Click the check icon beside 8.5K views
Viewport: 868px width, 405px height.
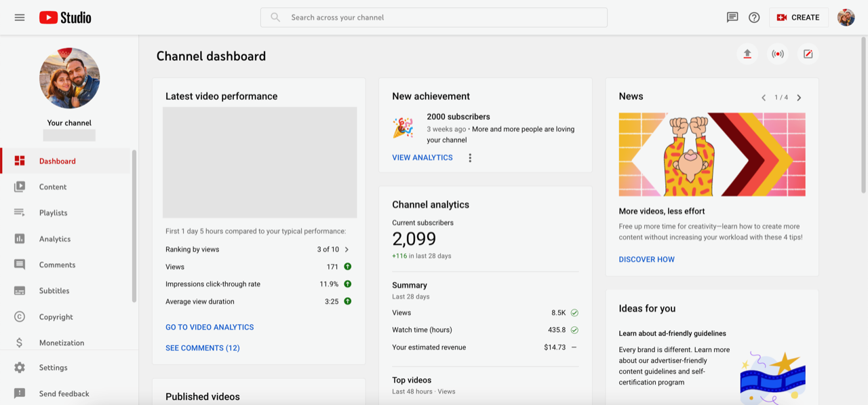coord(574,313)
